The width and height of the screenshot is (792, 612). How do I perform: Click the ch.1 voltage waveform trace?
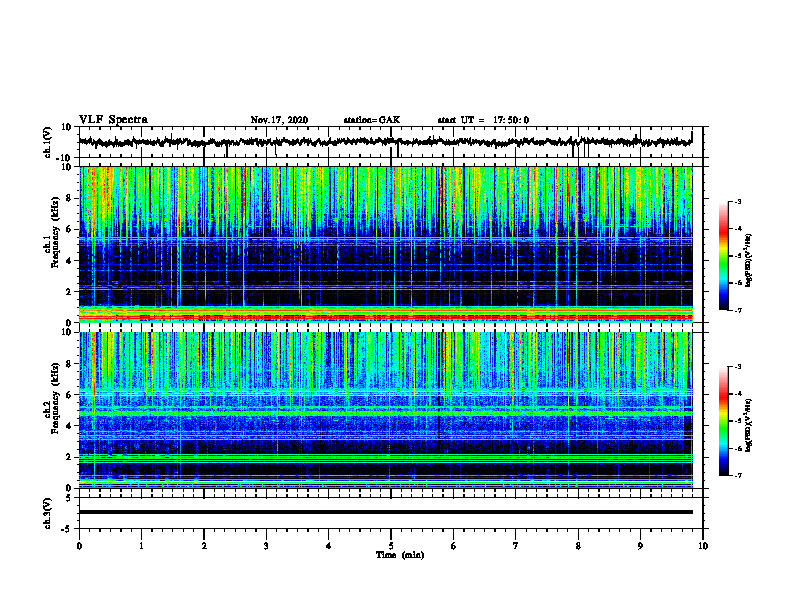(385, 142)
